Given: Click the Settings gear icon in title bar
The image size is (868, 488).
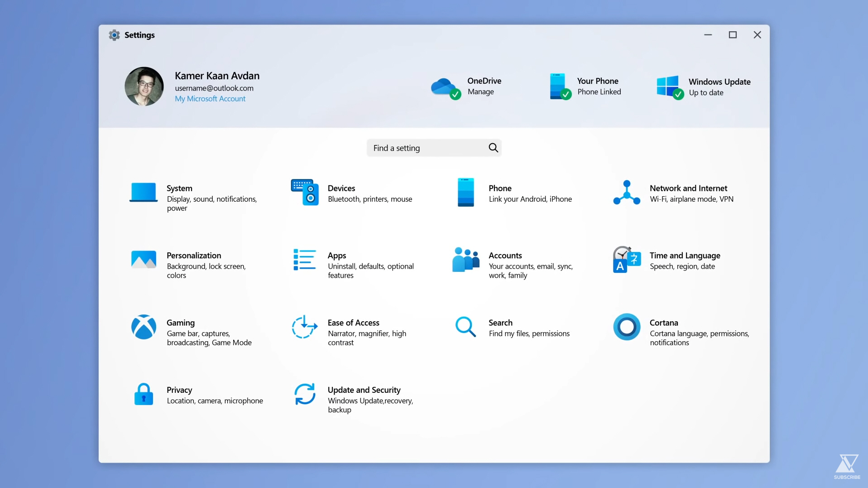Looking at the screenshot, I should [114, 35].
